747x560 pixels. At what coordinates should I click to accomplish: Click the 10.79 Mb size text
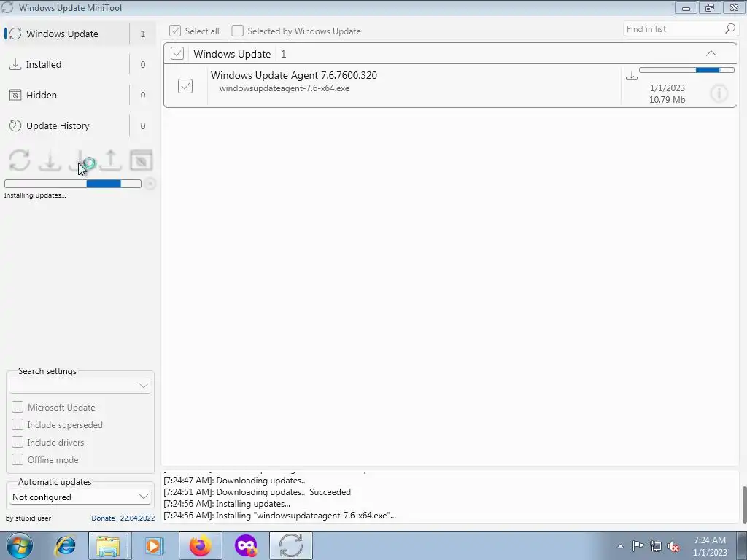point(667,99)
